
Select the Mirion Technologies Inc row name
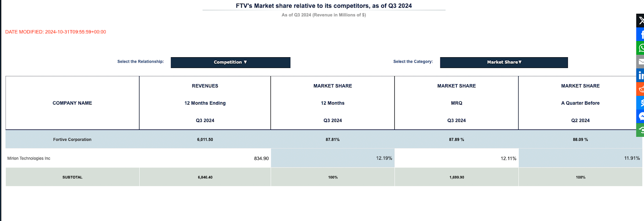(x=29, y=159)
